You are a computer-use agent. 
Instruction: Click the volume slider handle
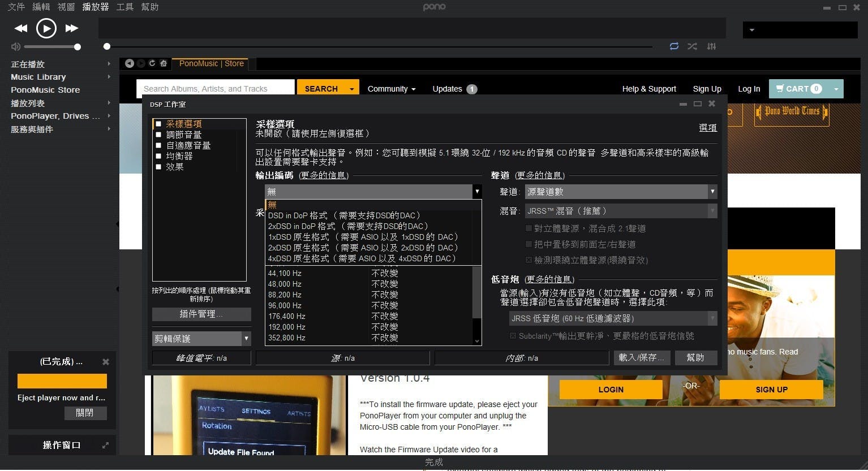click(x=78, y=47)
